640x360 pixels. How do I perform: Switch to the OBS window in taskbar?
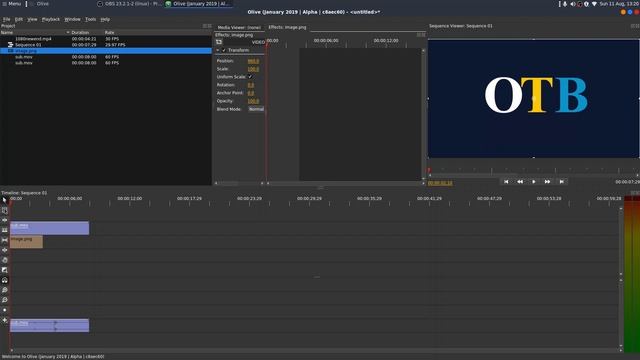coord(129,4)
